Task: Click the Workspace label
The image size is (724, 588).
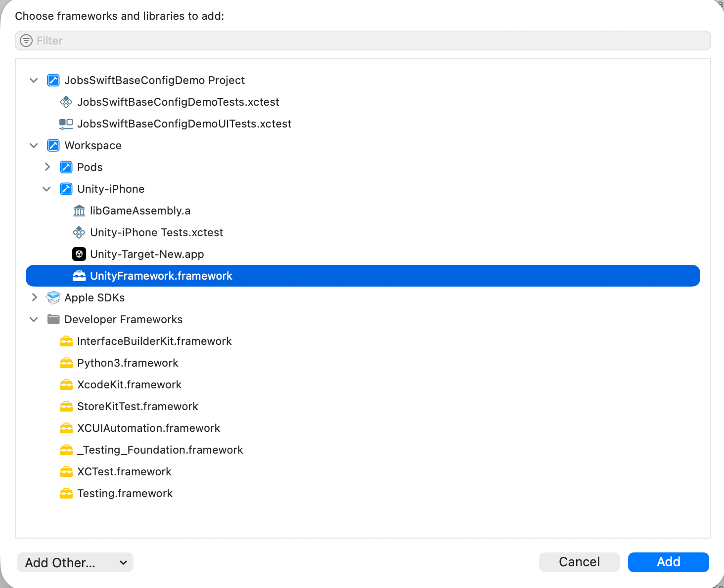Action: [x=93, y=145]
